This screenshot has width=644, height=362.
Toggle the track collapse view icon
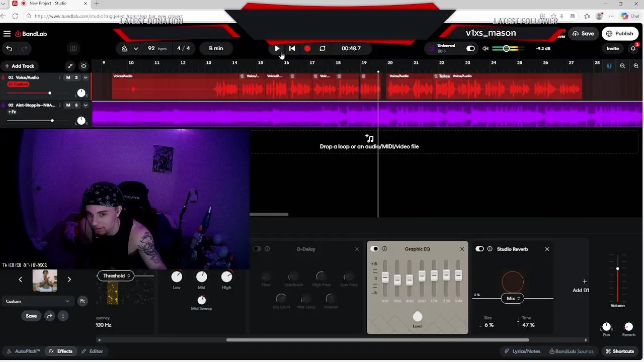[84, 66]
